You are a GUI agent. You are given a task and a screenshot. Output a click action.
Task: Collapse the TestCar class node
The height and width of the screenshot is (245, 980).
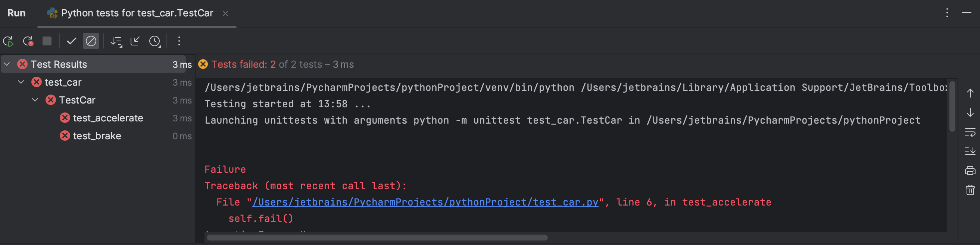click(x=35, y=100)
